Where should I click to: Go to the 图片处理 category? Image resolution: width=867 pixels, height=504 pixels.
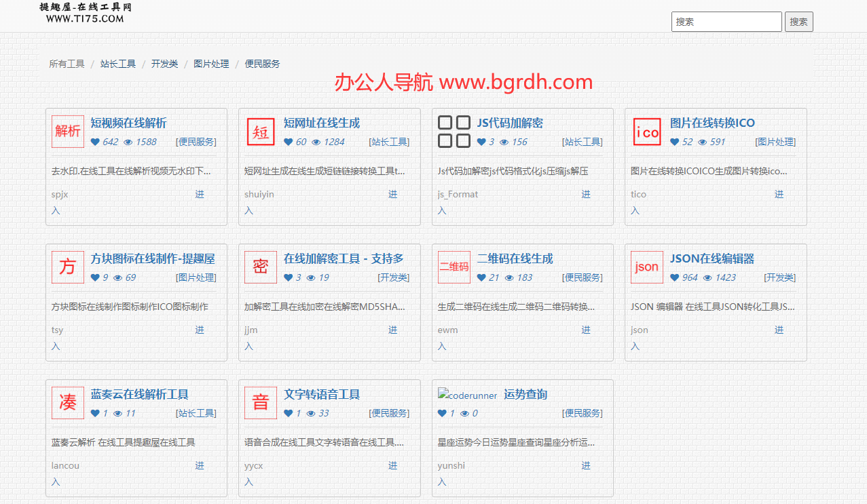tap(211, 64)
